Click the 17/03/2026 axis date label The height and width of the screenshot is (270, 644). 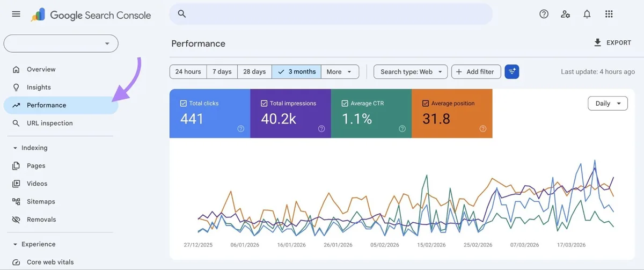coord(572,245)
